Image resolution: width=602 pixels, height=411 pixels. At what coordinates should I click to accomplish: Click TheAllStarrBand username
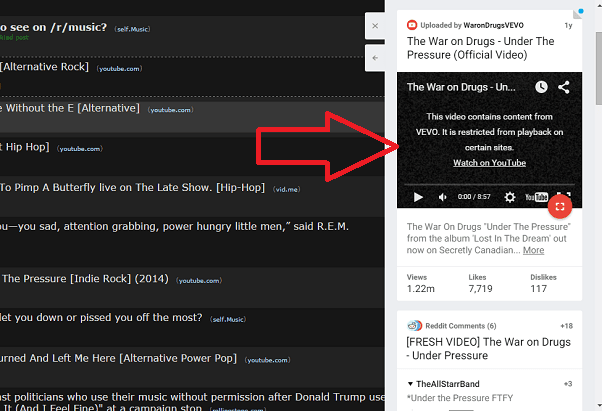click(x=448, y=384)
